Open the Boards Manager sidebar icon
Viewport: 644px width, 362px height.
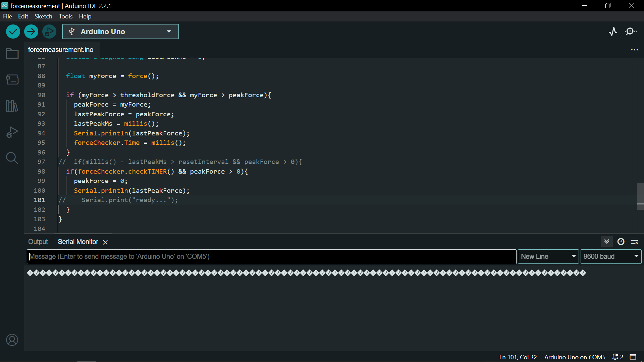(12, 80)
